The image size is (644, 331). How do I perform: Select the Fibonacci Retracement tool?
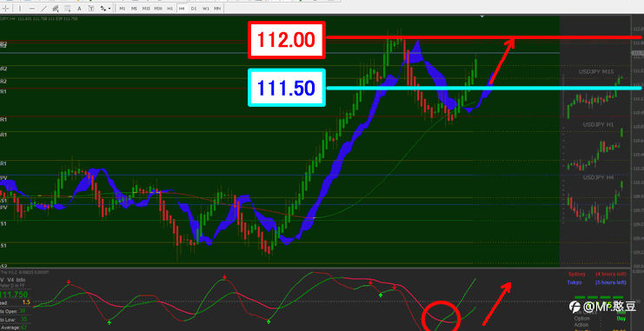click(x=68, y=8)
